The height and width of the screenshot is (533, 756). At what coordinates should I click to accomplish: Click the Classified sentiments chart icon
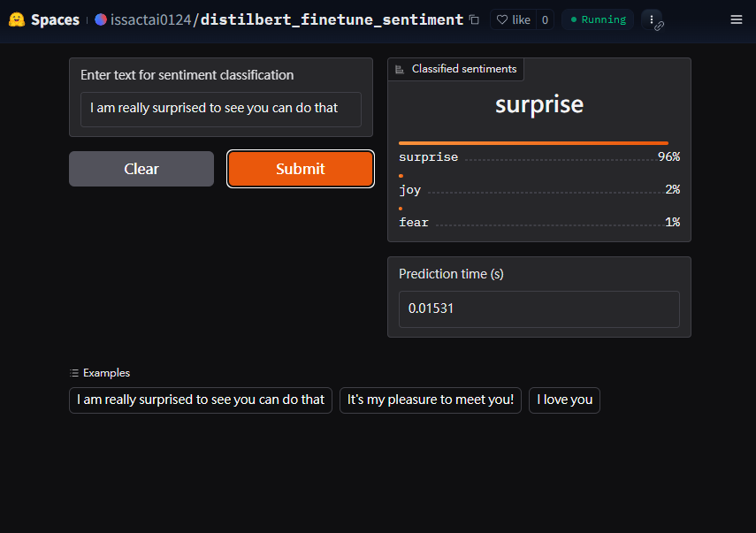[x=400, y=70]
